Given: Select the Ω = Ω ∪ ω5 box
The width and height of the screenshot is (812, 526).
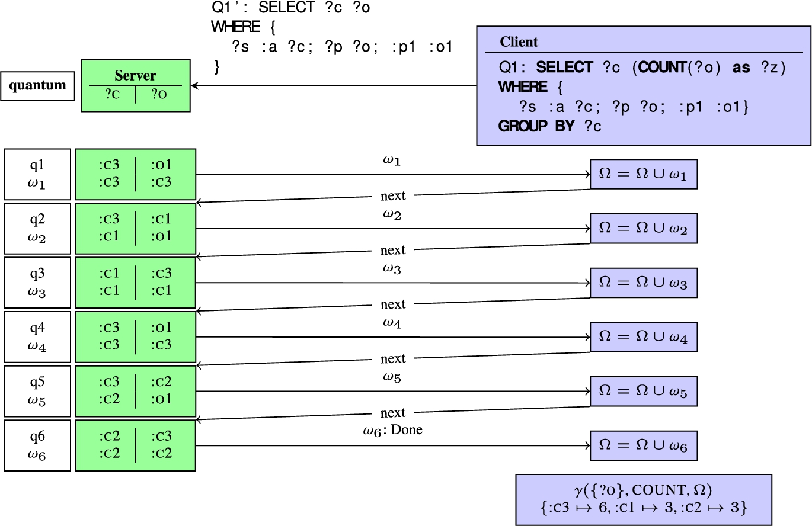Looking at the screenshot, I should (643, 392).
